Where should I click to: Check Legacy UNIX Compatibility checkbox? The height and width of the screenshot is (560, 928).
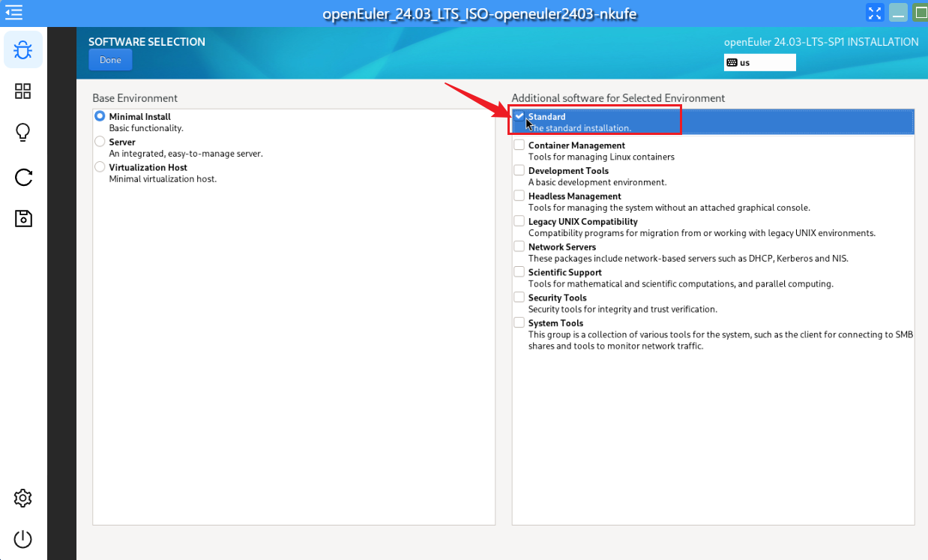click(519, 221)
